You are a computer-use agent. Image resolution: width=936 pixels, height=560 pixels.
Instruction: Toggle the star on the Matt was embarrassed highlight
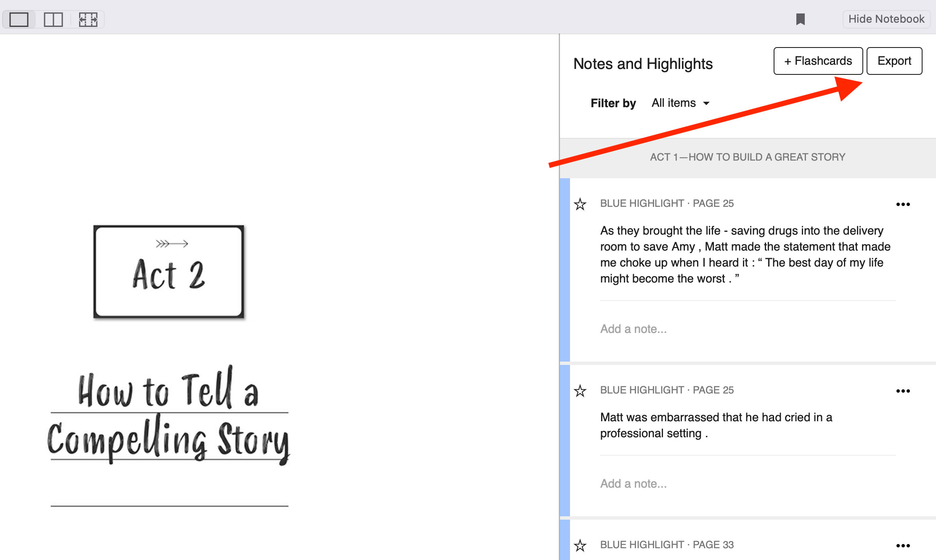click(581, 391)
